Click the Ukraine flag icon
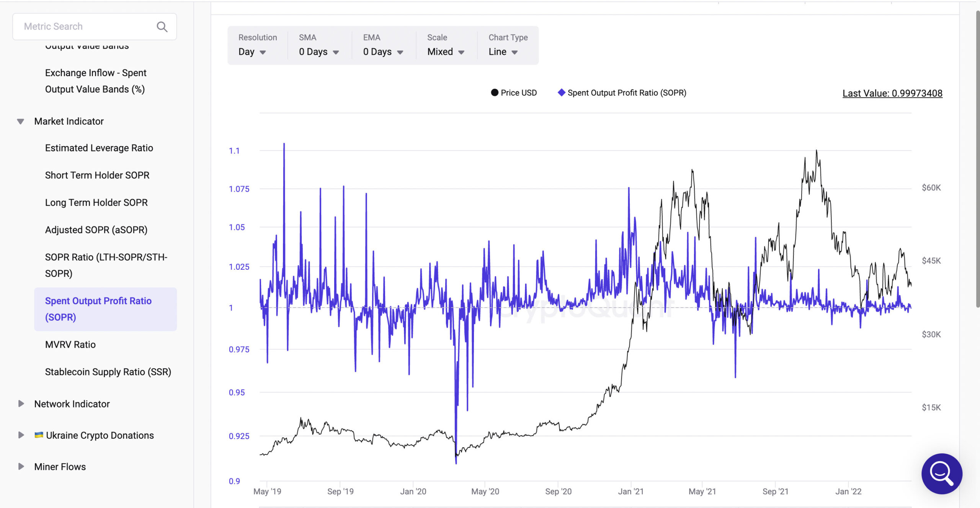980x508 pixels. pyautogui.click(x=39, y=435)
